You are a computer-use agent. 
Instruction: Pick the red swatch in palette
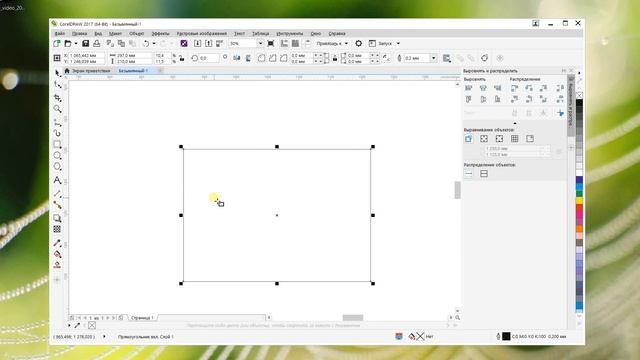(x=579, y=208)
